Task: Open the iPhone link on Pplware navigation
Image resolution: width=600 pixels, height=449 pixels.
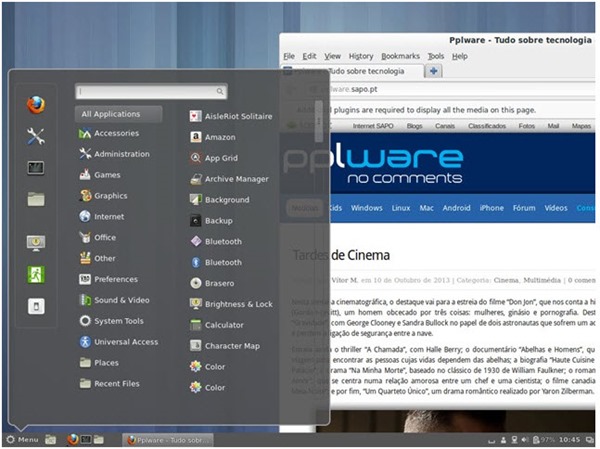Action: 492,208
